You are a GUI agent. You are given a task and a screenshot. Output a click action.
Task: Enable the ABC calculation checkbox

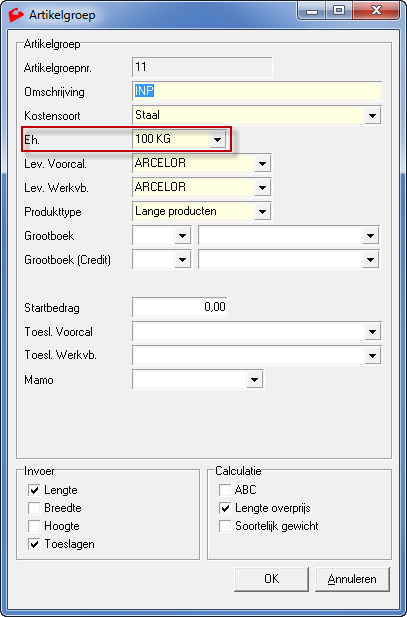click(225, 490)
